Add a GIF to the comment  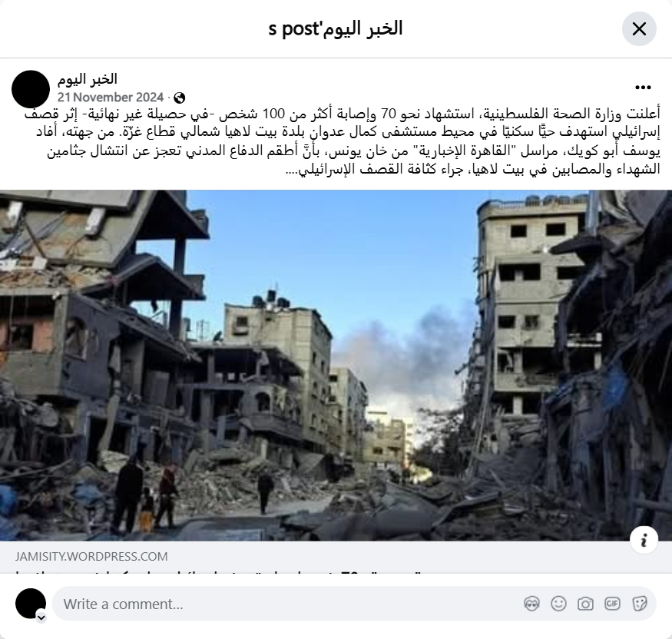(612, 604)
